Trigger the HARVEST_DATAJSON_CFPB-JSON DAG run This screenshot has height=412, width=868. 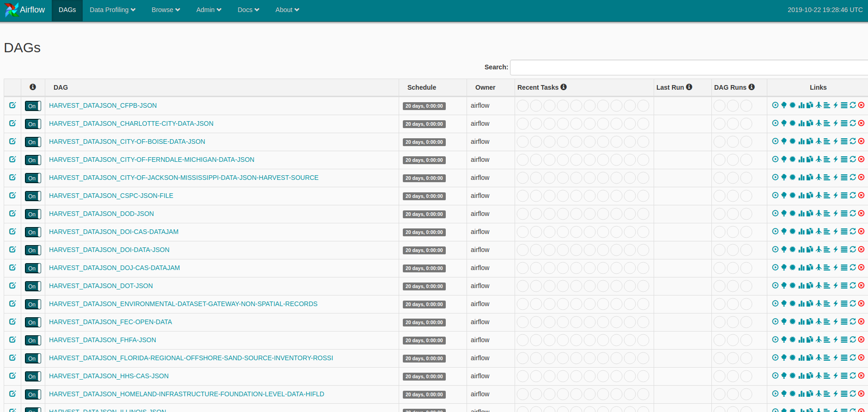click(x=775, y=105)
